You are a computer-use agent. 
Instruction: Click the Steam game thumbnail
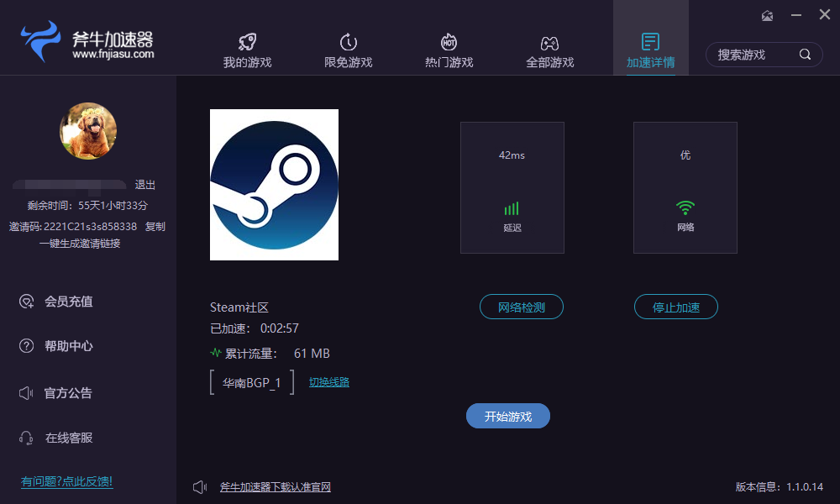[275, 185]
